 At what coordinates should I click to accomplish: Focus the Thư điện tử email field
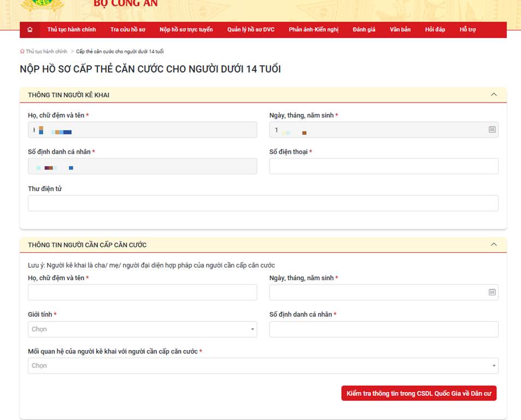(263, 203)
